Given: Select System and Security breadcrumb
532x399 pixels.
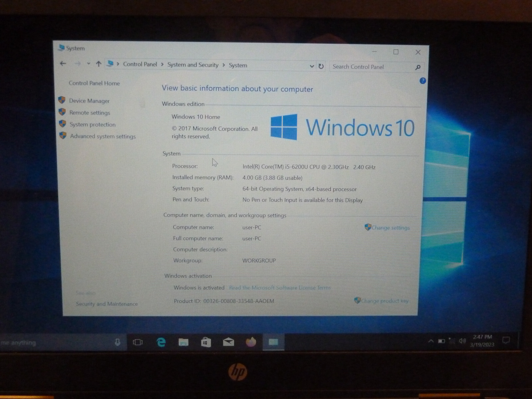Looking at the screenshot, I should 193,65.
